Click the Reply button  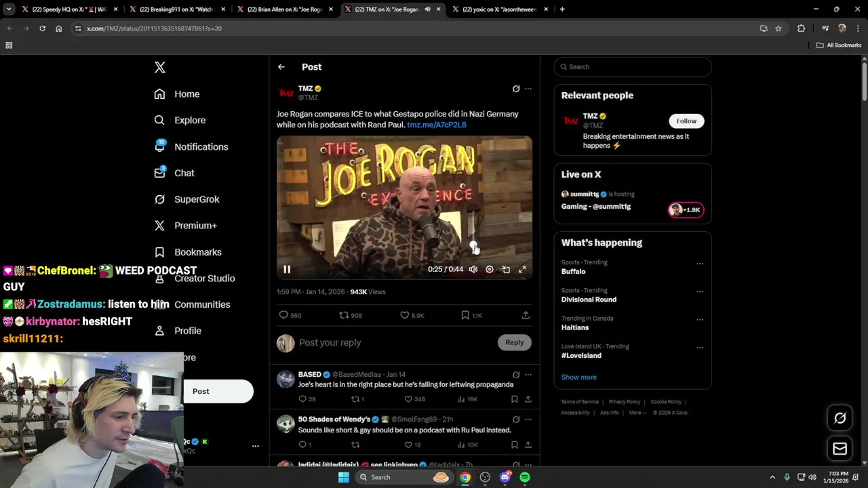click(515, 342)
